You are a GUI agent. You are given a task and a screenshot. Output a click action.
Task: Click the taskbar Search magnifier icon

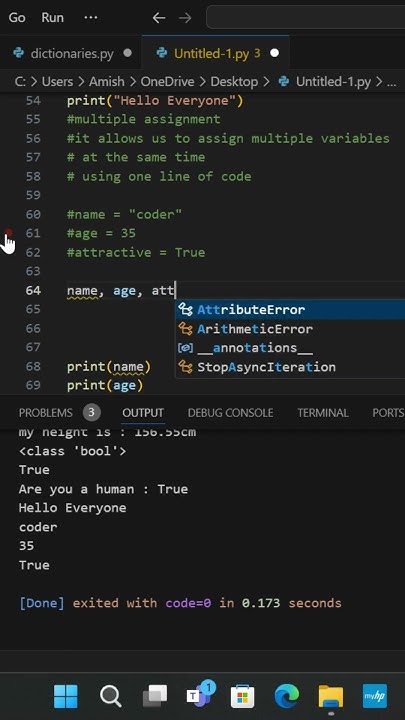point(110,697)
